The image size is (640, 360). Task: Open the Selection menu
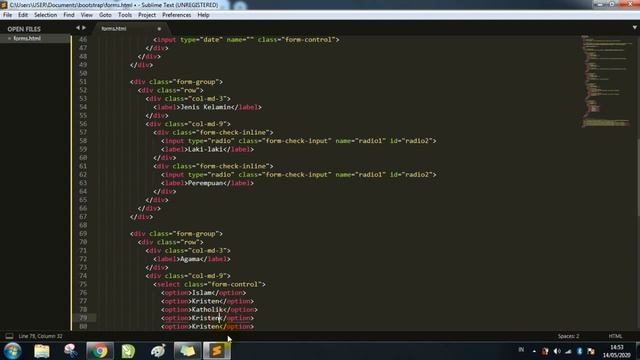45,15
